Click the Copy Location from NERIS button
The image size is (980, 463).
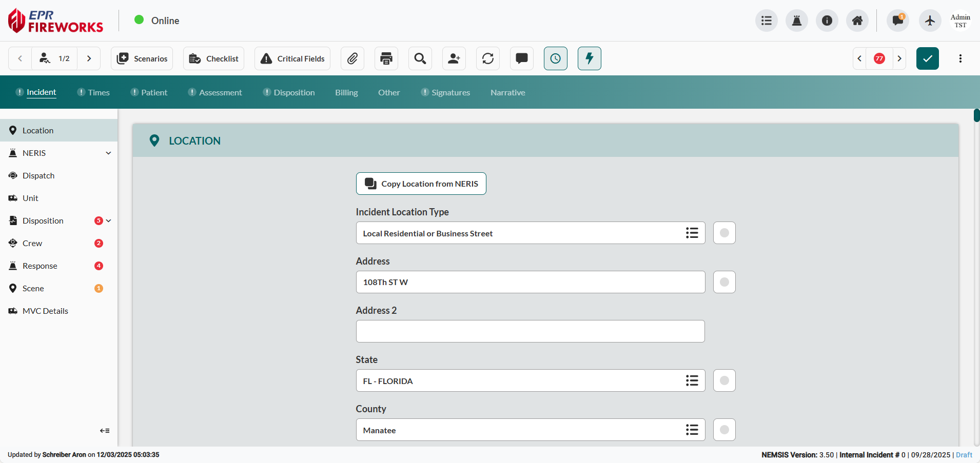[x=421, y=183]
